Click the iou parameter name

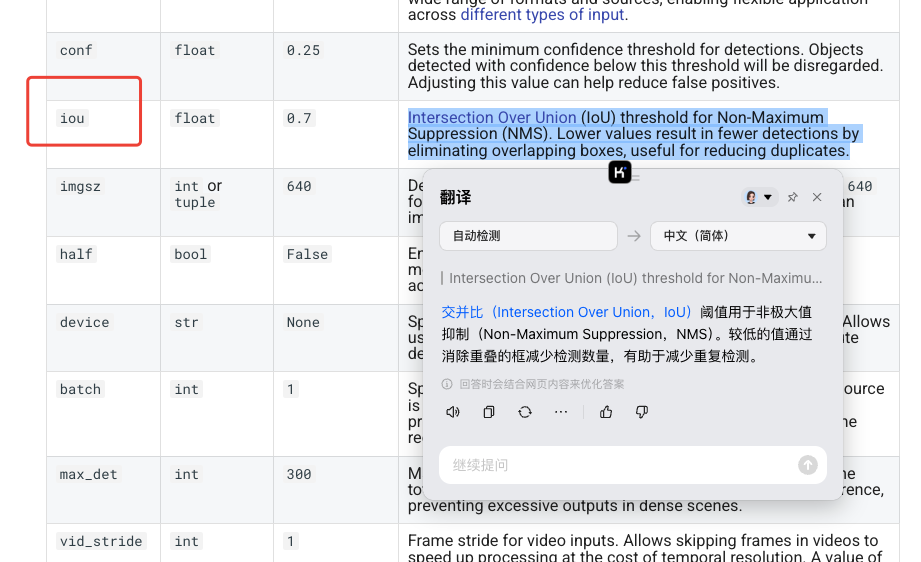pos(72,118)
